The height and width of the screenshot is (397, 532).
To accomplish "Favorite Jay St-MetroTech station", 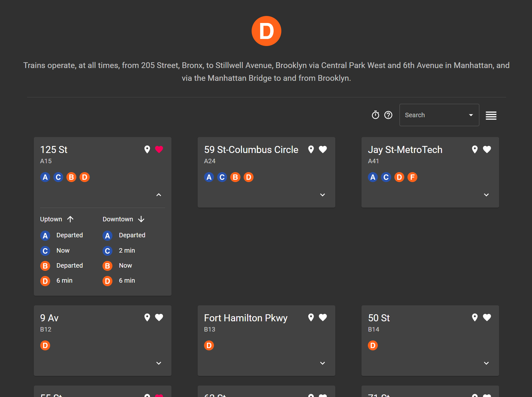I will click(487, 149).
